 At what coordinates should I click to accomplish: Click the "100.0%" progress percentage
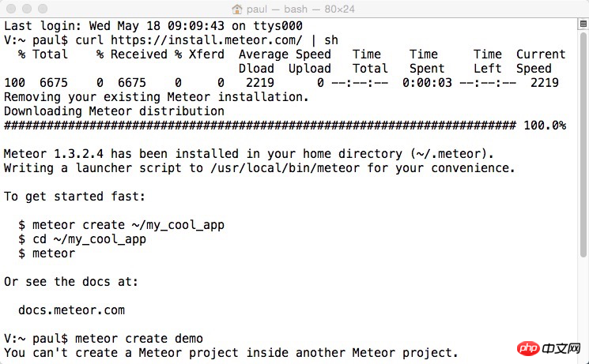coord(545,126)
